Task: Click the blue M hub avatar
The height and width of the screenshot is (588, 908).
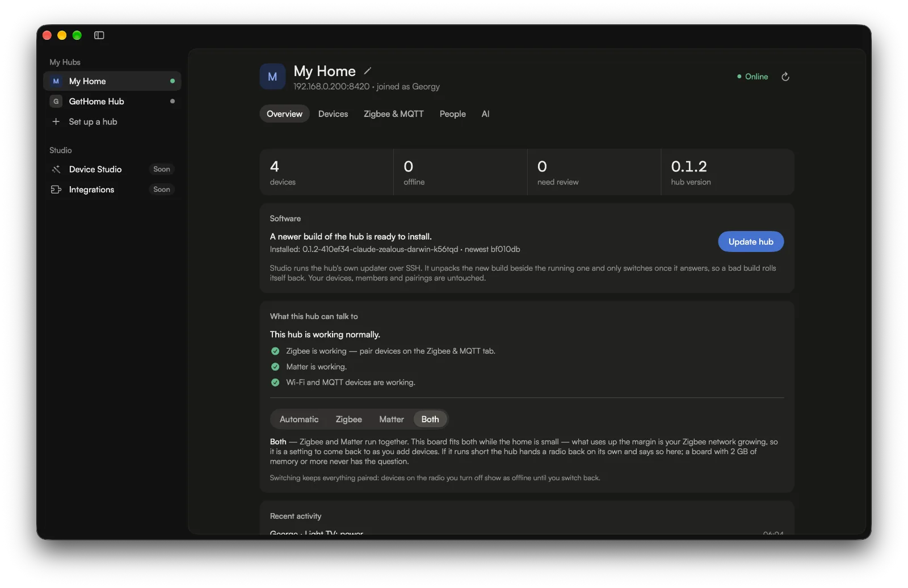Action: 272,77
